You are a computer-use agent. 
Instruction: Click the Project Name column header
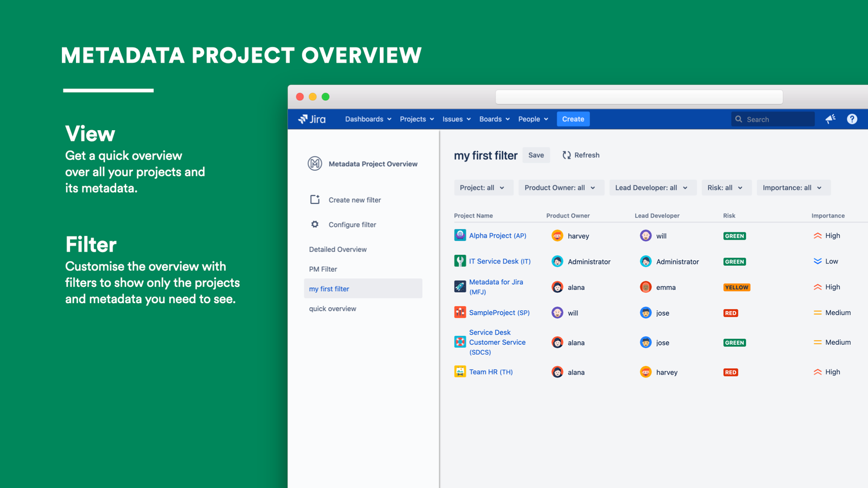point(474,216)
